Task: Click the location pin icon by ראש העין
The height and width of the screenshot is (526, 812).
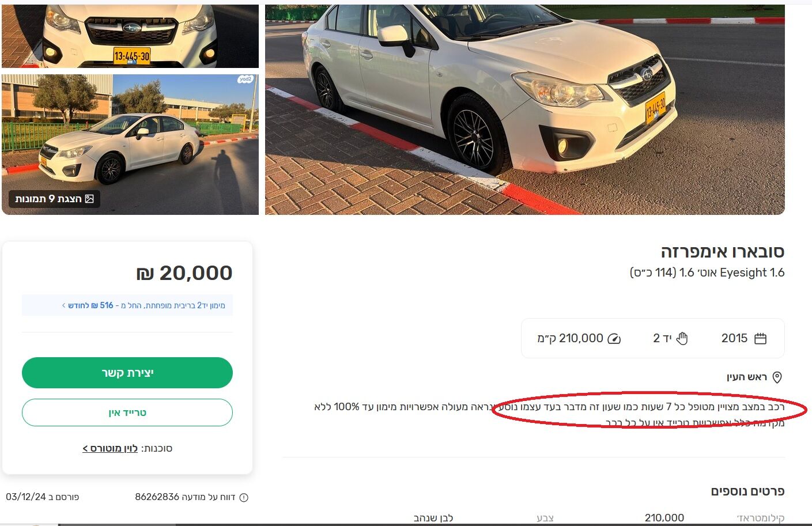Action: tap(777, 377)
